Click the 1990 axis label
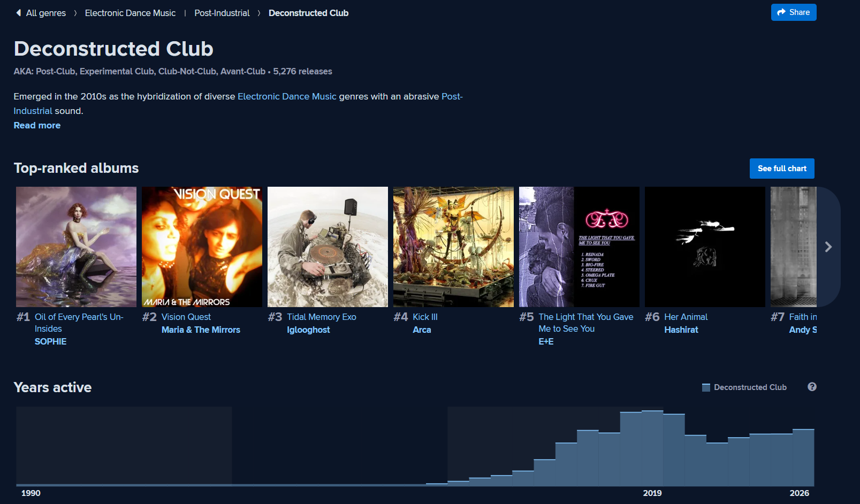The image size is (860, 504). point(31,493)
